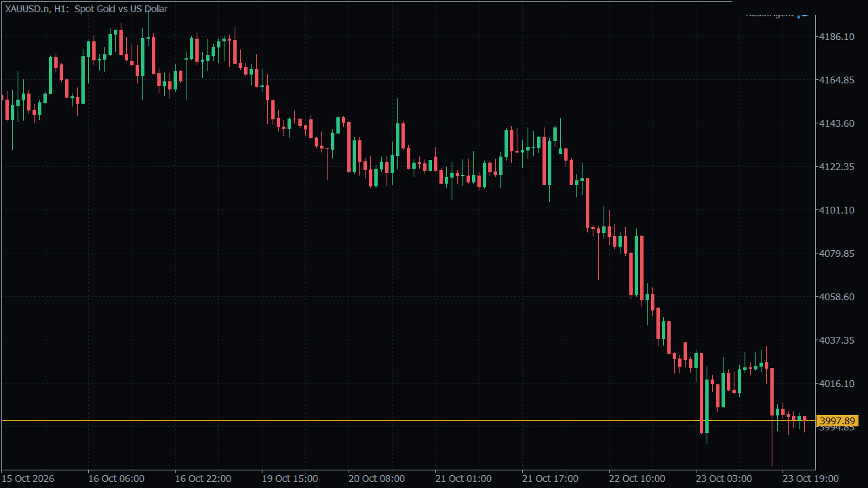Click the 23 Oct 19:00 time label
The image size is (868, 488).
(811, 479)
